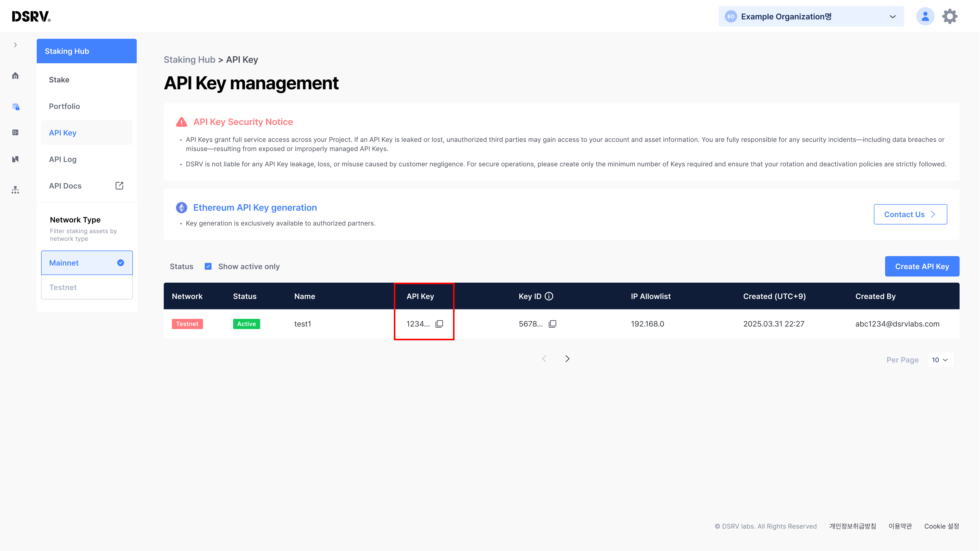This screenshot has width=980, height=551.
Task: Open the API Log menu item
Action: [x=63, y=159]
